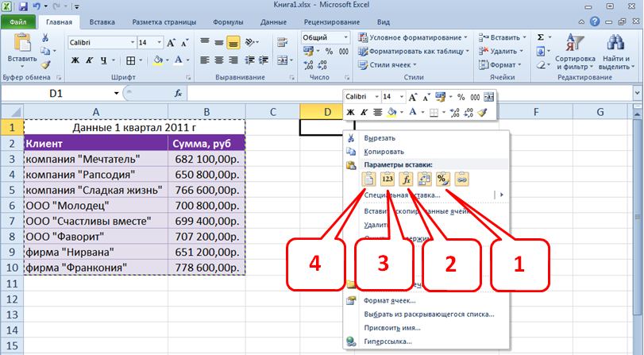Expand the Name Box dropdown arrow
Viewport: 644px width, 355px height.
point(117,93)
